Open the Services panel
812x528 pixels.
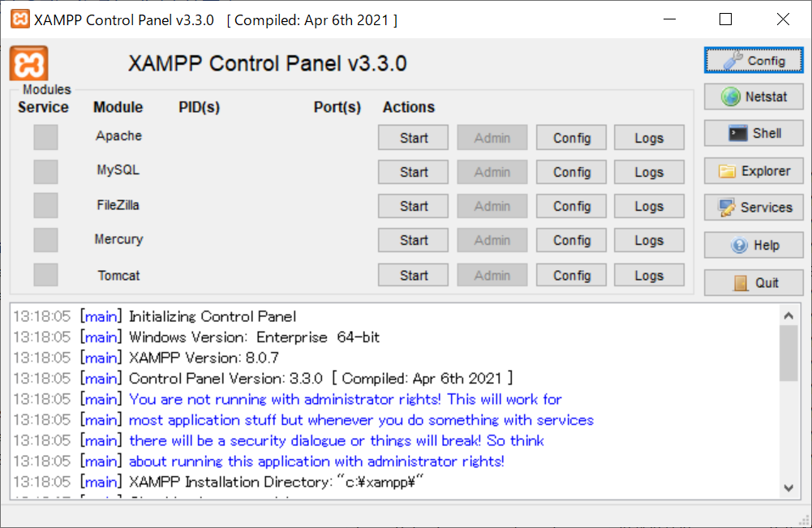(x=754, y=208)
